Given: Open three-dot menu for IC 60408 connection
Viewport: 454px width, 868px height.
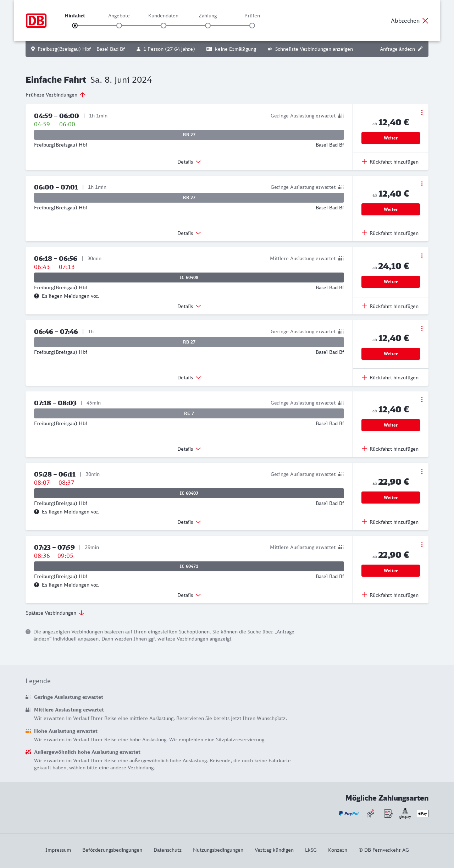Looking at the screenshot, I should [x=422, y=256].
